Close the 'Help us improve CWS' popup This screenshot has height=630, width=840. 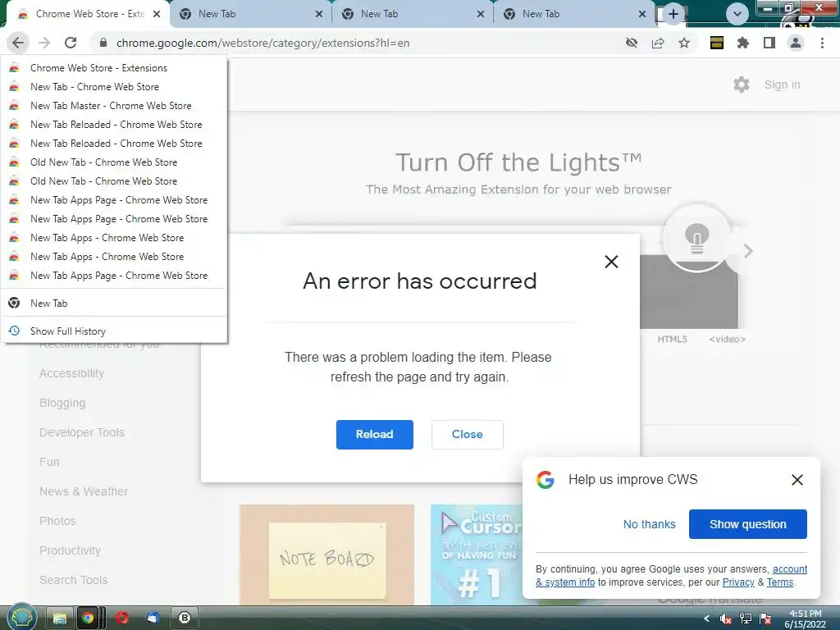pos(797,479)
